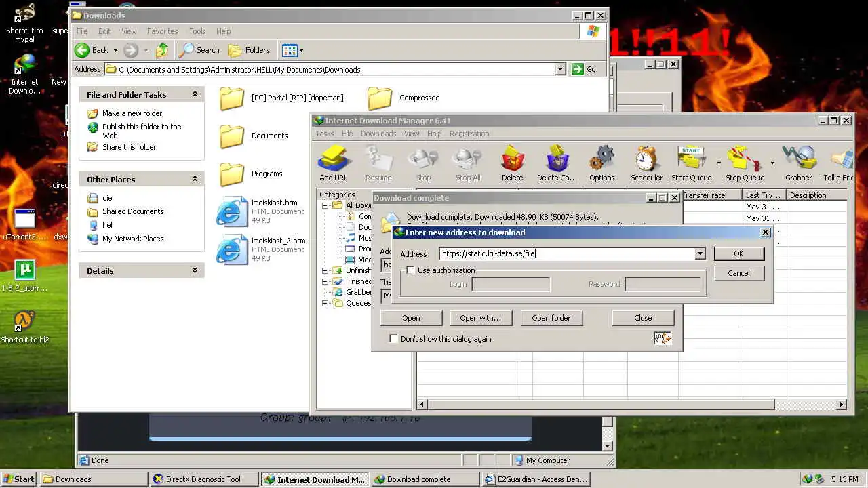Screen dimensions: 868x488
Task: Open Explorer Tools menu
Action: click(x=197, y=31)
